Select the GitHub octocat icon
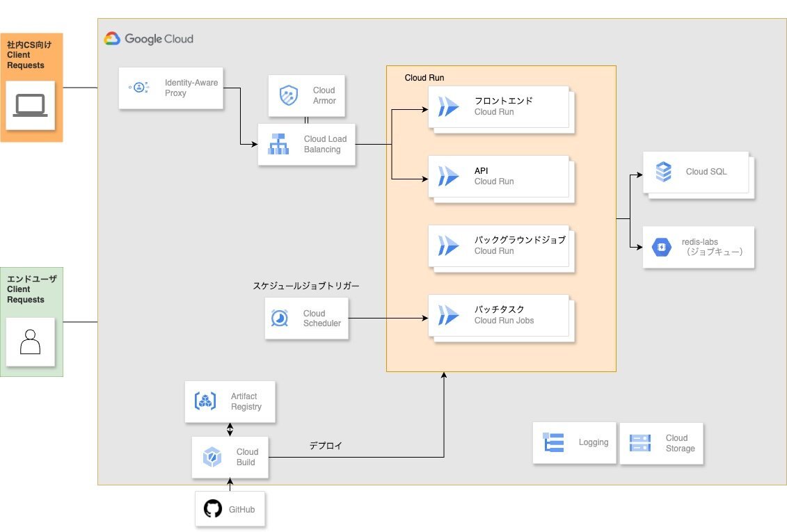The height and width of the screenshot is (532, 787). tap(213, 508)
